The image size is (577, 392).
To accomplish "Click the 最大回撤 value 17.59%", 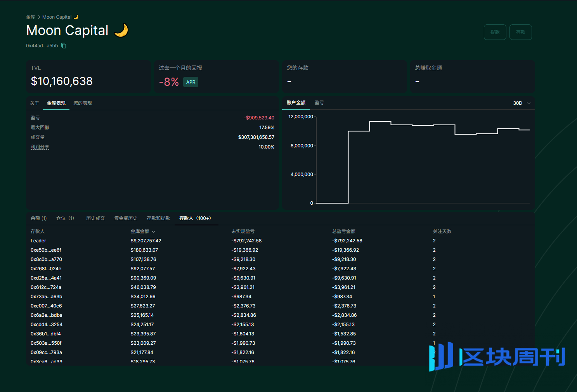I will click(267, 128).
